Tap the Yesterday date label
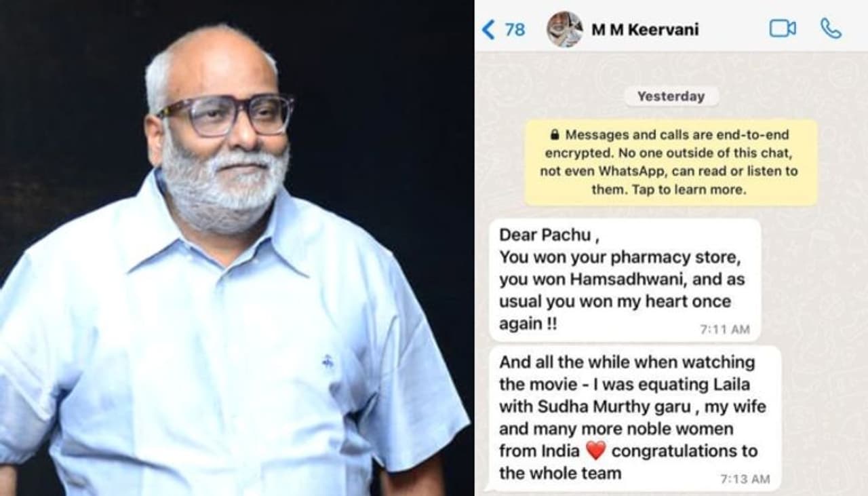 tap(671, 96)
